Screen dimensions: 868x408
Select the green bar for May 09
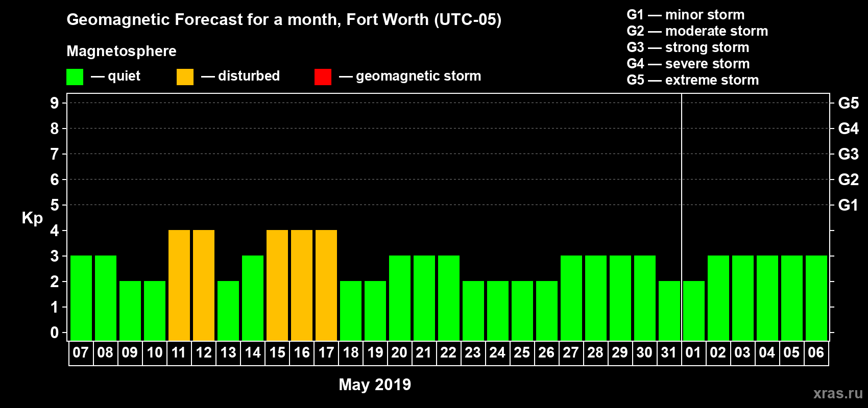pyautogui.click(x=130, y=311)
